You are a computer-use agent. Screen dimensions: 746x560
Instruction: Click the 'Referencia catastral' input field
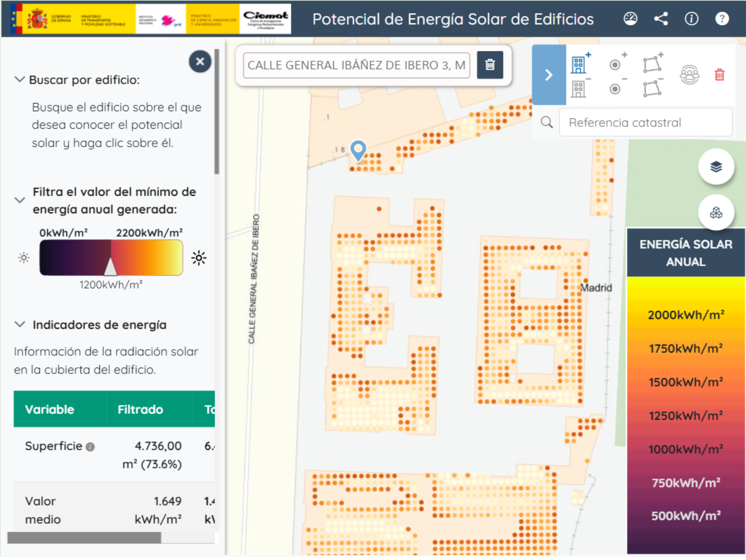click(x=645, y=123)
